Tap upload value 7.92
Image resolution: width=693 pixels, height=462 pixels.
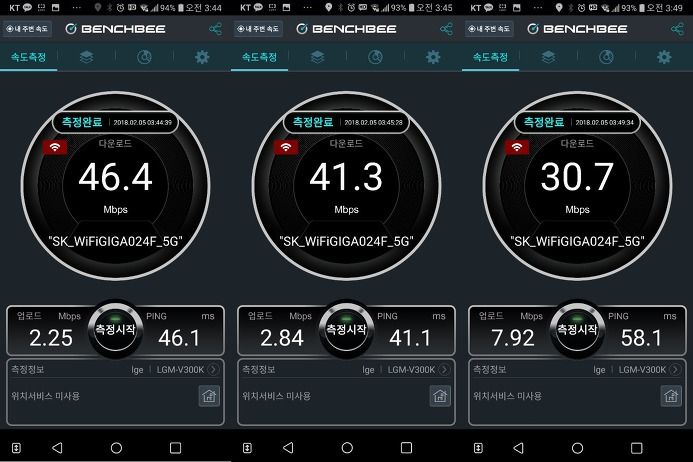click(513, 338)
